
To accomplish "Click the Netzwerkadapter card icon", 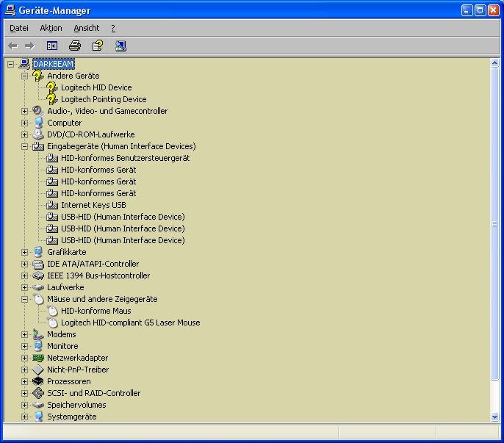I will (x=38, y=358).
